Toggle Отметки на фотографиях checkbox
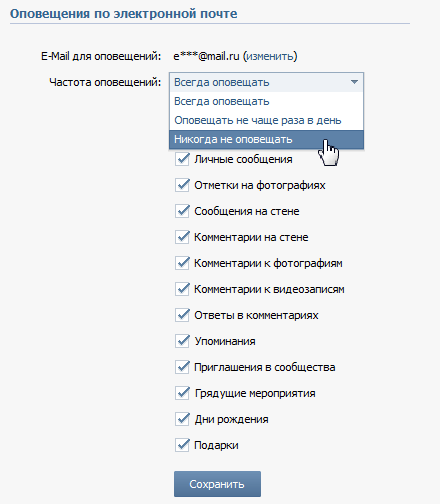The width and height of the screenshot is (440, 504). (x=182, y=185)
